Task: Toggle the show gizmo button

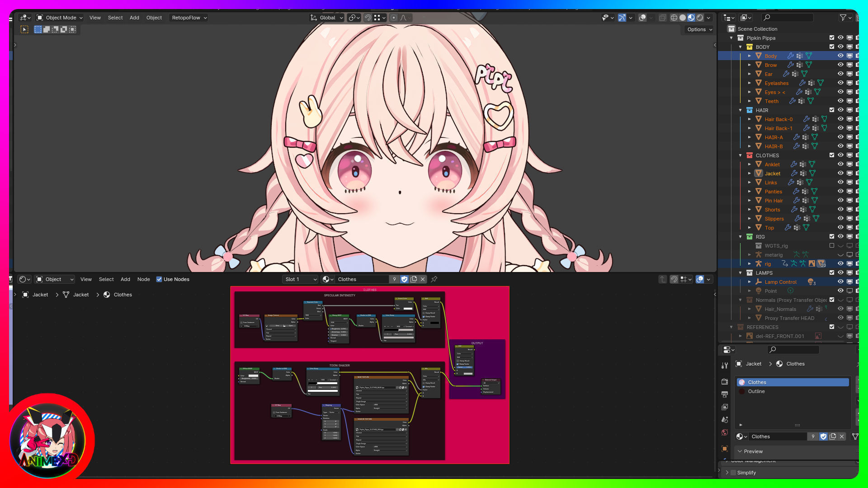Action: click(622, 18)
